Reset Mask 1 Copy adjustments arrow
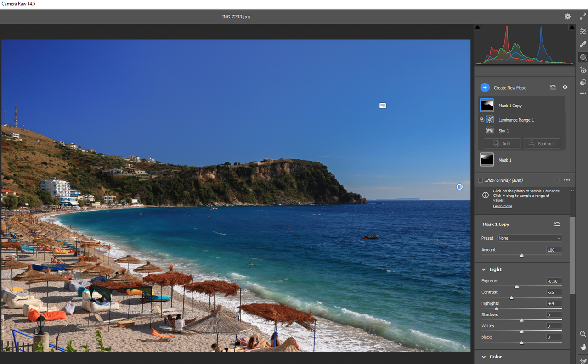Screen dimensions: 588x364 [x=557, y=224]
